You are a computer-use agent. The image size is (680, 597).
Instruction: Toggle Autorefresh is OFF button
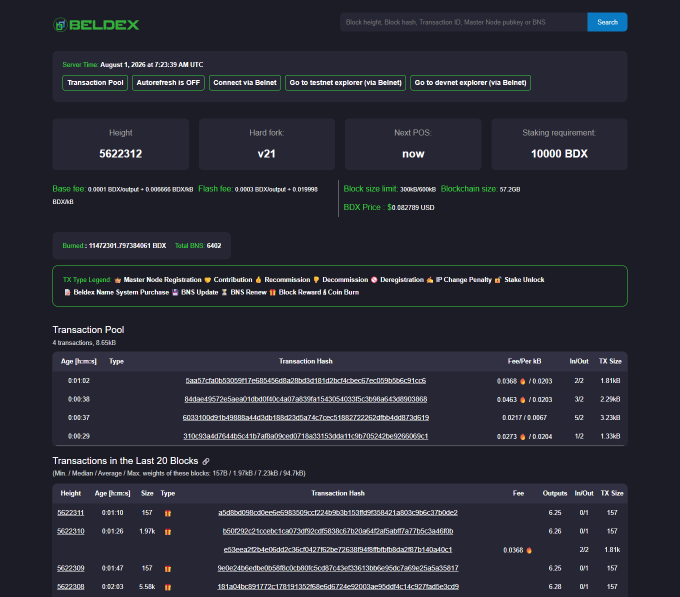(x=168, y=83)
